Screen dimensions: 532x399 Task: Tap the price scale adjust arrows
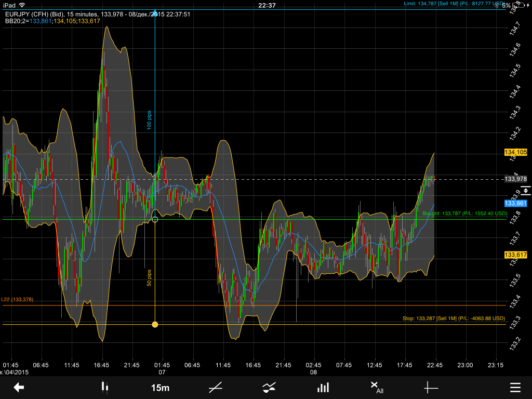click(525, 191)
